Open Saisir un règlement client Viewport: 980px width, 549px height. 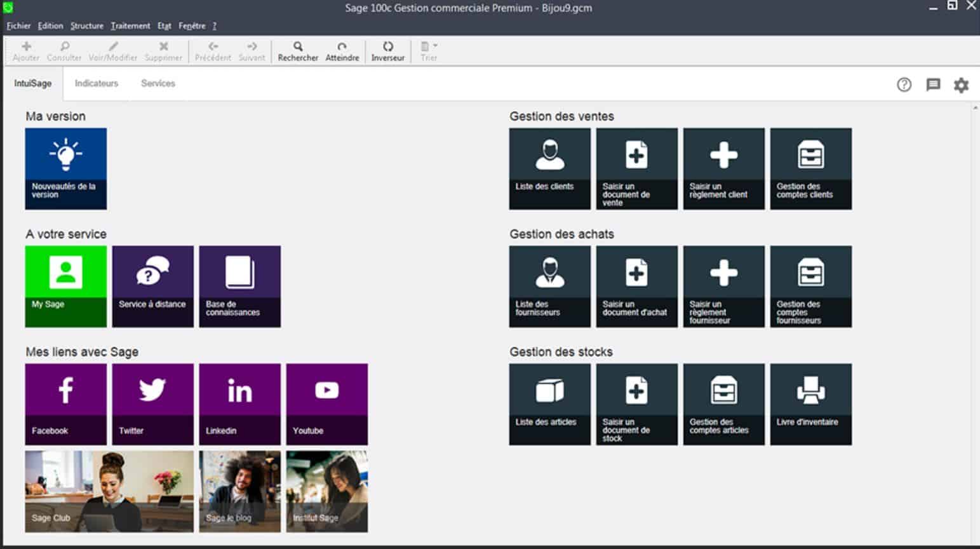coord(723,168)
